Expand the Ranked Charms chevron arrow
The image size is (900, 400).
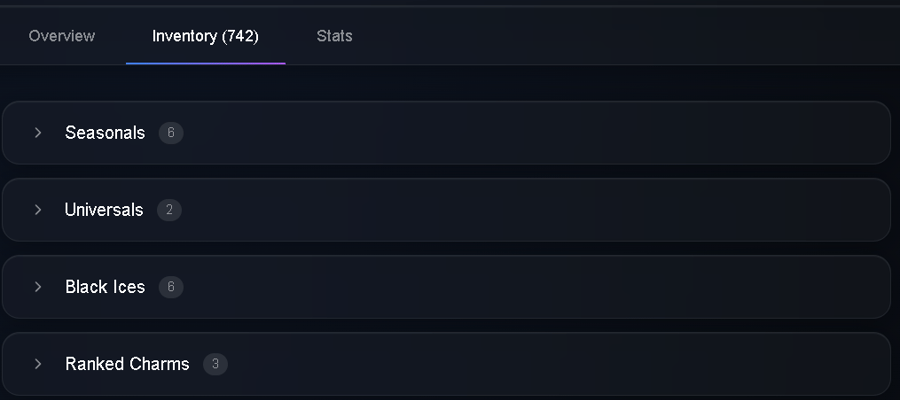point(38,364)
